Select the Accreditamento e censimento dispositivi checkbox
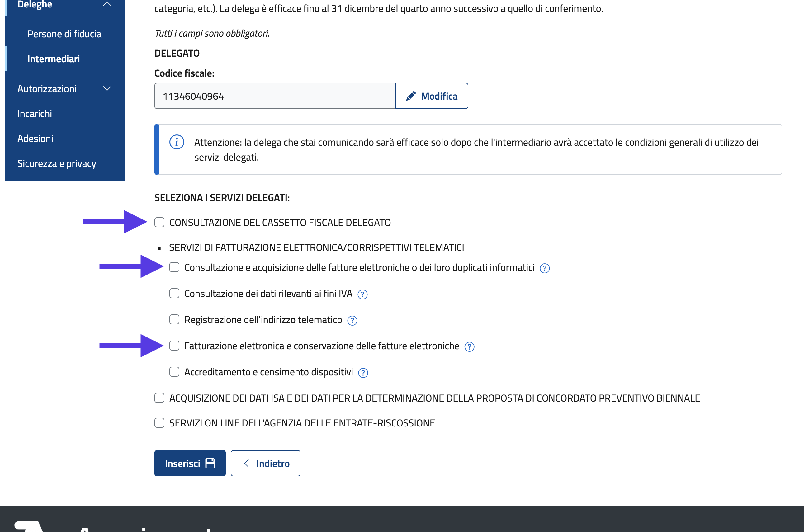The height and width of the screenshot is (532, 804). coord(174,372)
